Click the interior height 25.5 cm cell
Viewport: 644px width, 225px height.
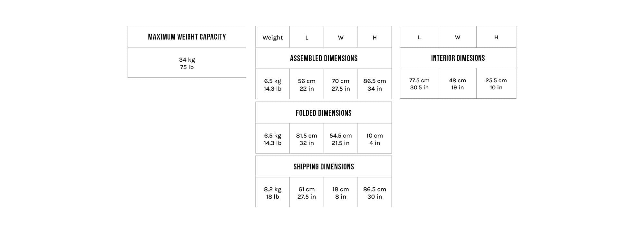(x=496, y=84)
